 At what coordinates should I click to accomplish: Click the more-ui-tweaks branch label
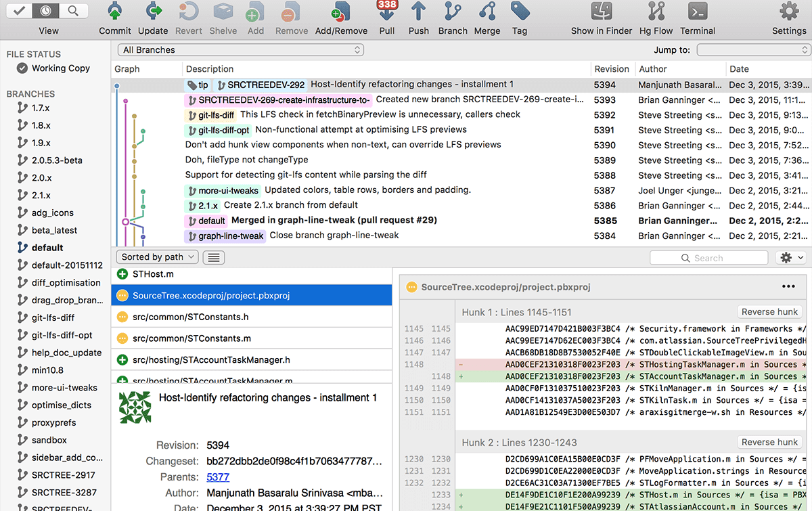(223, 191)
